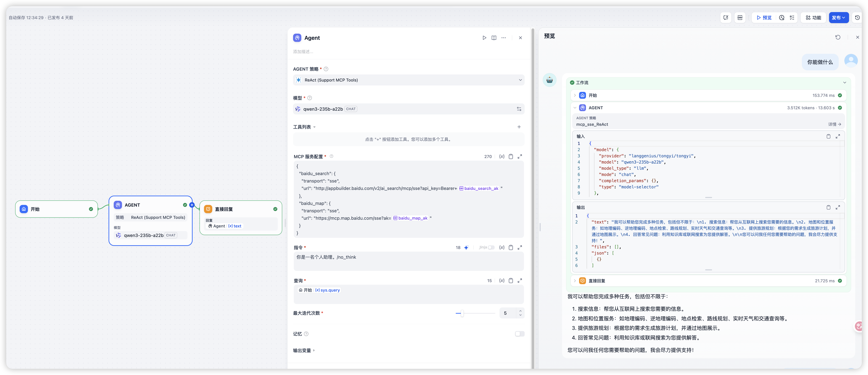Image resolution: width=868 pixels, height=375 pixels.
Task: Click the prompt generator sparkle icon
Action: click(x=466, y=247)
